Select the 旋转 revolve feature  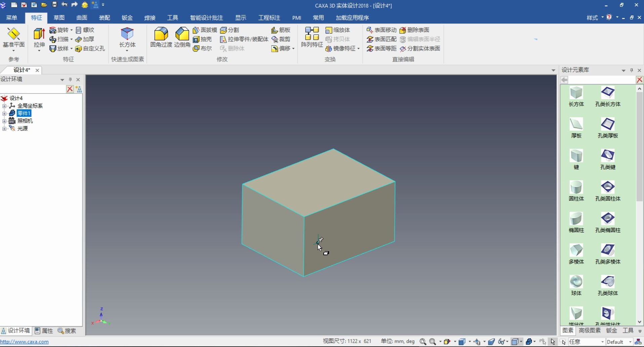tap(59, 30)
